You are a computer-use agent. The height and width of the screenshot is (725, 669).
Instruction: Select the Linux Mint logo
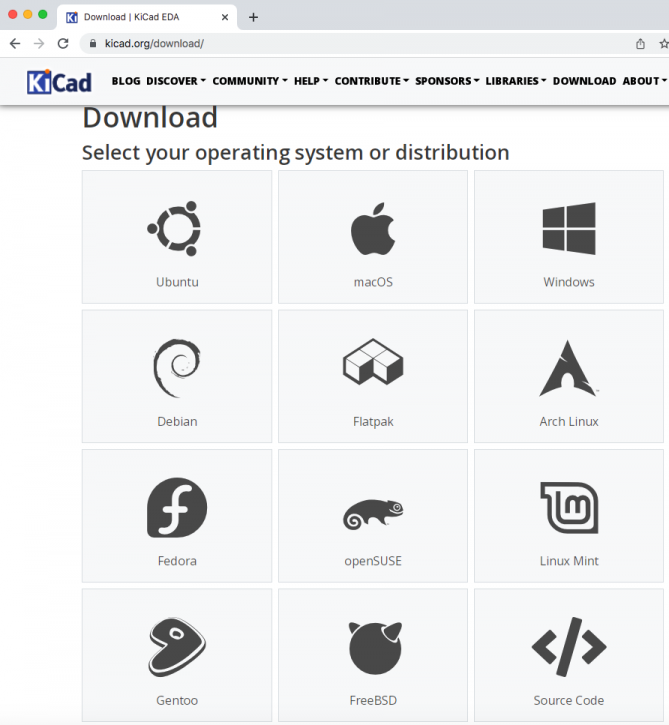click(569, 507)
